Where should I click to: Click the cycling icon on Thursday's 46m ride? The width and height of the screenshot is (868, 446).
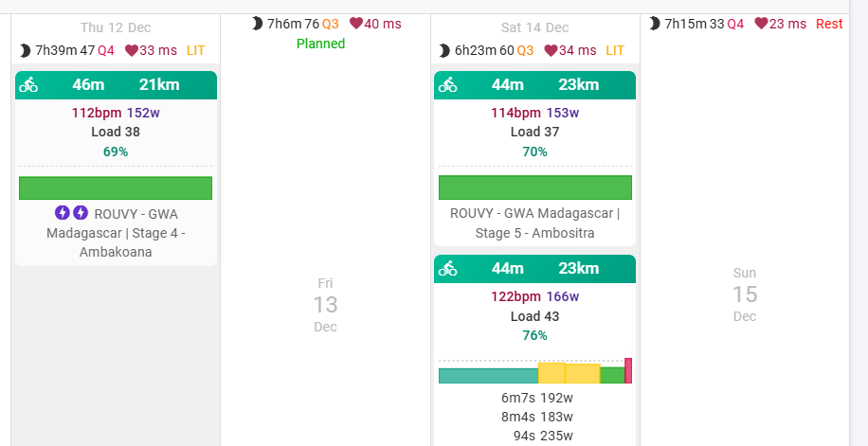(x=28, y=85)
